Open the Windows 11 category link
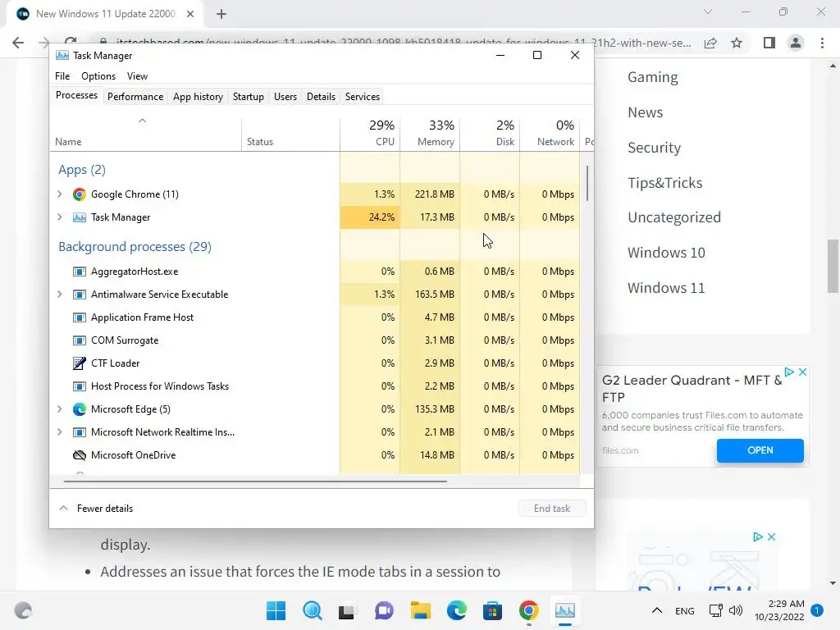 tap(666, 288)
